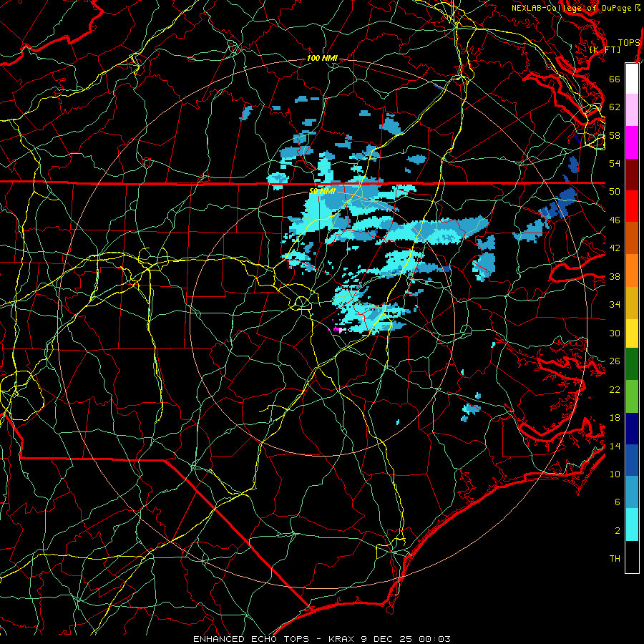This screenshot has height=644, width=644.
Task: Click the 'KRAX' radar site identifier
Action: click(341, 639)
